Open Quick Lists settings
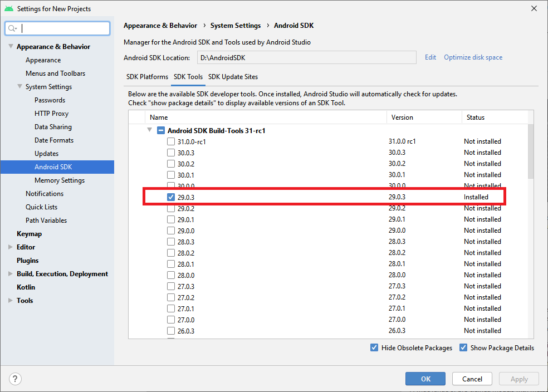 tap(41, 207)
